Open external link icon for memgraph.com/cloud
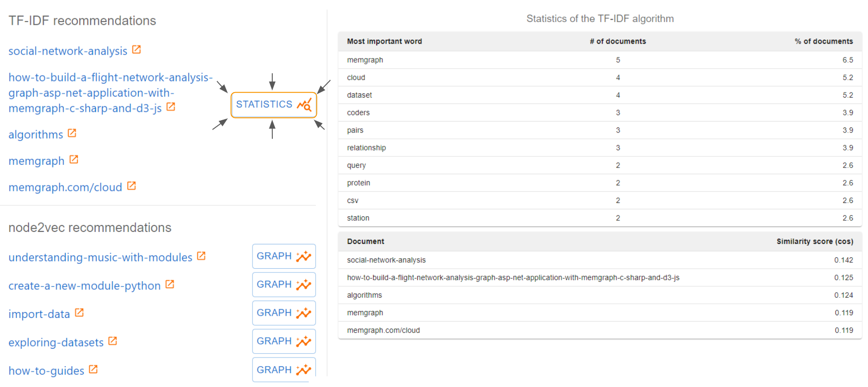The image size is (868, 387). click(132, 186)
